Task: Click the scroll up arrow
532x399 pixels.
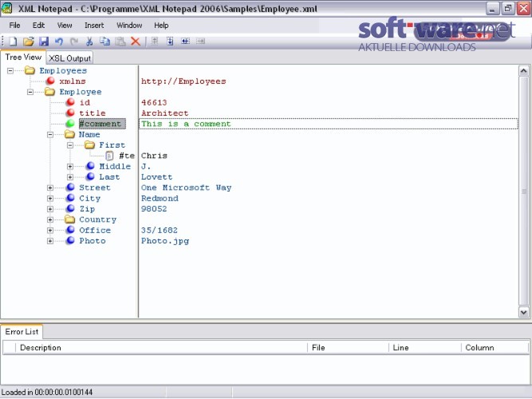Action: (523, 71)
